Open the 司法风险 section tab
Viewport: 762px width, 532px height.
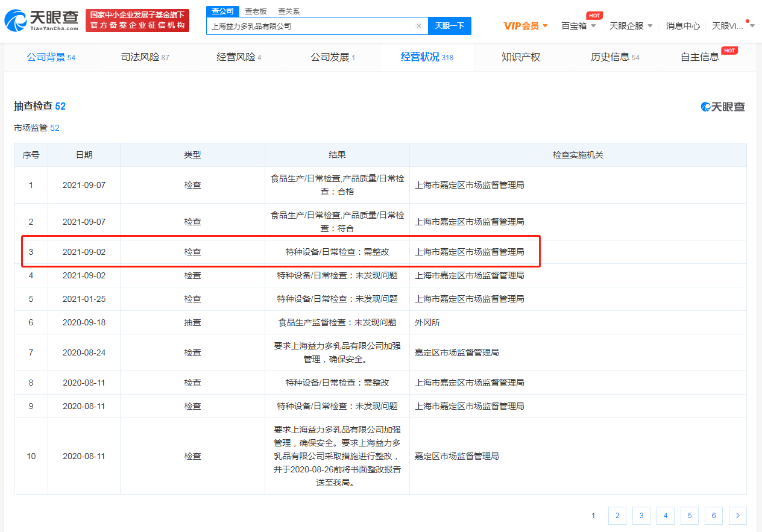tap(145, 57)
